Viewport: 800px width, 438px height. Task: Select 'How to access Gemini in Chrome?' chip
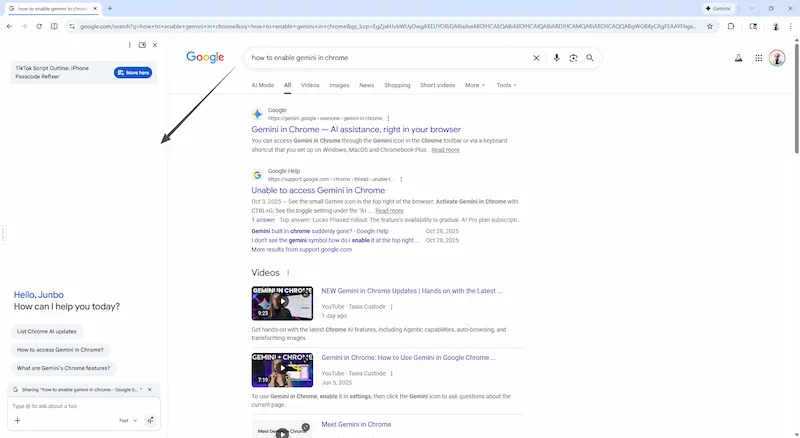click(60, 350)
